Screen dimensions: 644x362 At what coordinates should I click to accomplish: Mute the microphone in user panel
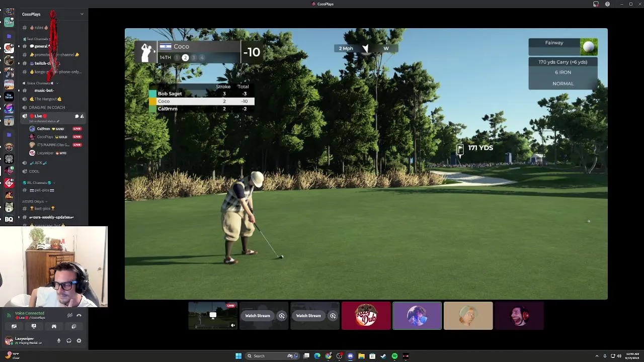59,341
